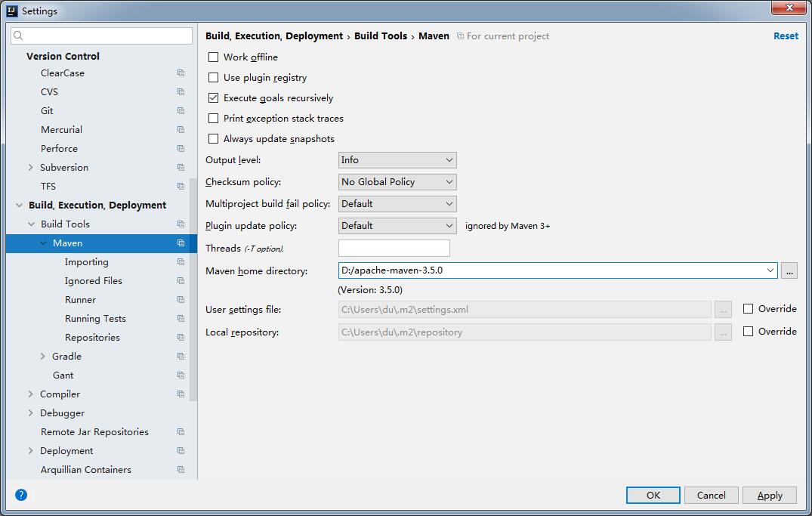Screen dimensions: 812x516
Task: Uncheck Execute goals recursively
Action: point(213,97)
